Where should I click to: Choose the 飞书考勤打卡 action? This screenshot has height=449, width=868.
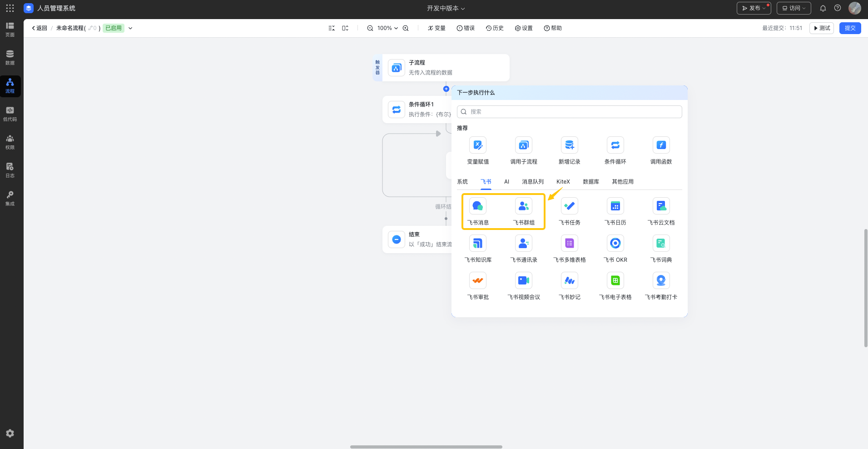pyautogui.click(x=661, y=286)
